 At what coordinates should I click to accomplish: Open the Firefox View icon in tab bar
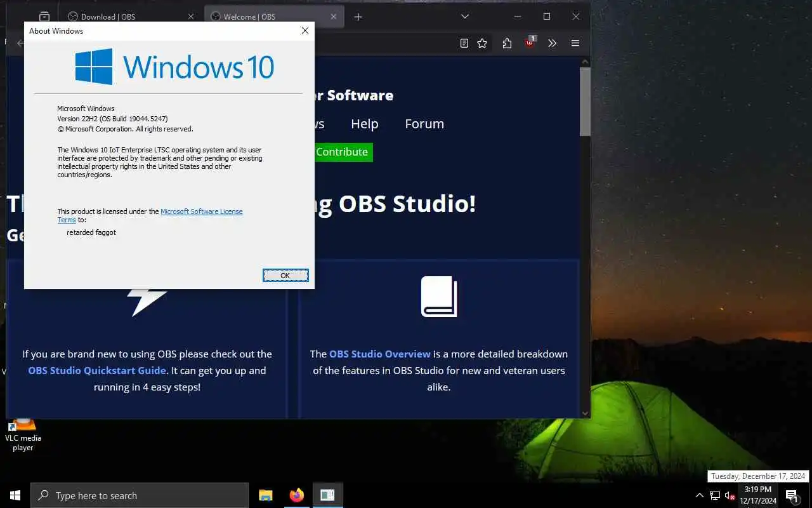[44, 17]
